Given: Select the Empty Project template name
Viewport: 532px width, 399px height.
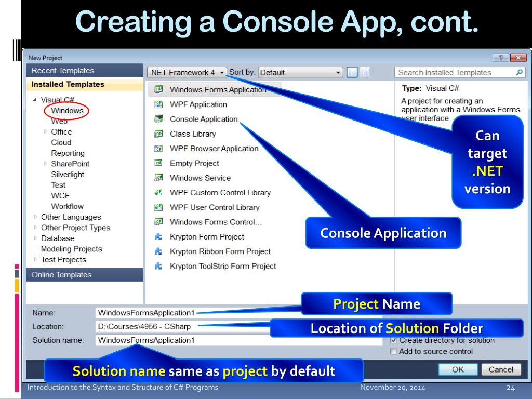Looking at the screenshot, I should [x=194, y=163].
